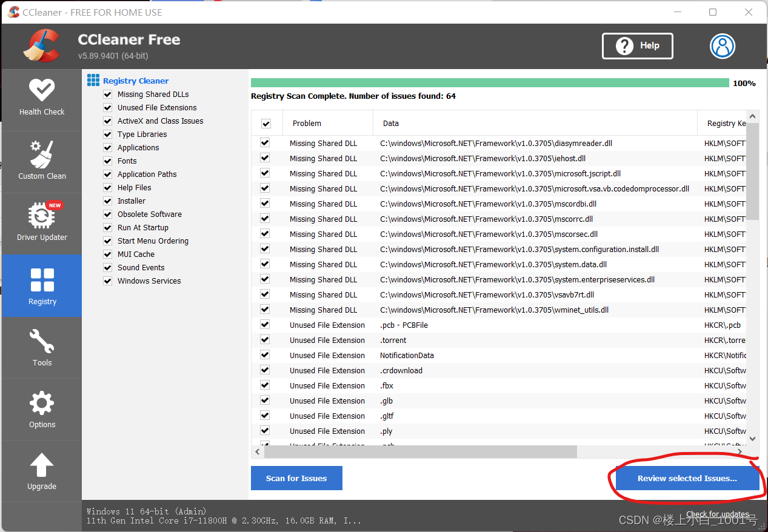Open the Options gear section

coord(42,410)
